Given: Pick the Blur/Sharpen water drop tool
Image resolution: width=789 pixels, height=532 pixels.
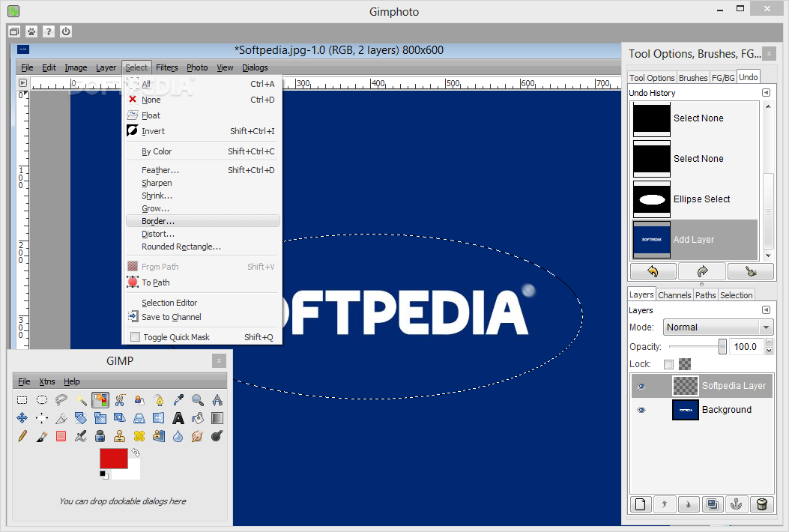Looking at the screenshot, I should tap(178, 436).
